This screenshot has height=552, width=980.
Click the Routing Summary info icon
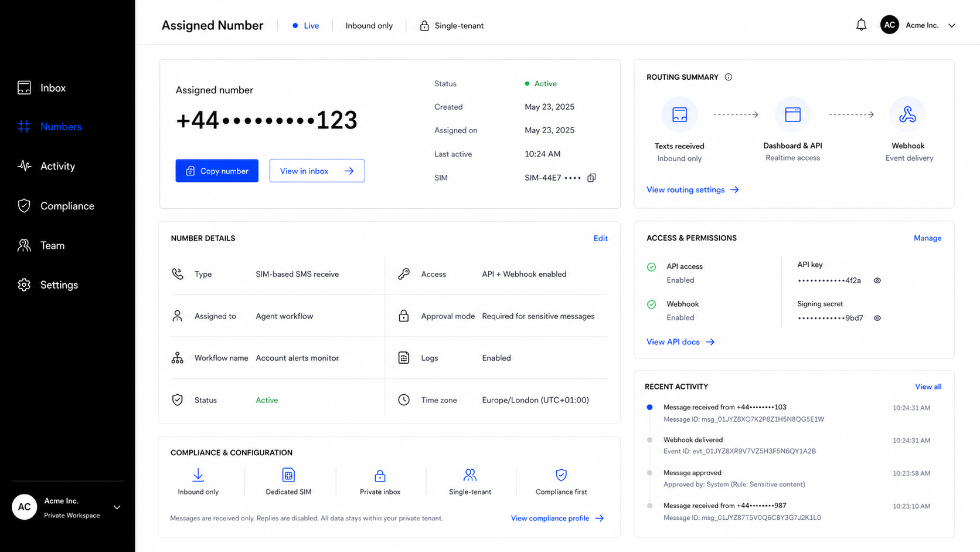coord(729,77)
